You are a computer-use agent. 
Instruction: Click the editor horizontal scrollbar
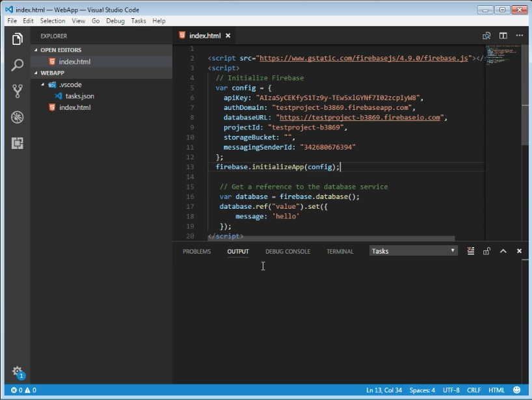[x=331, y=239]
